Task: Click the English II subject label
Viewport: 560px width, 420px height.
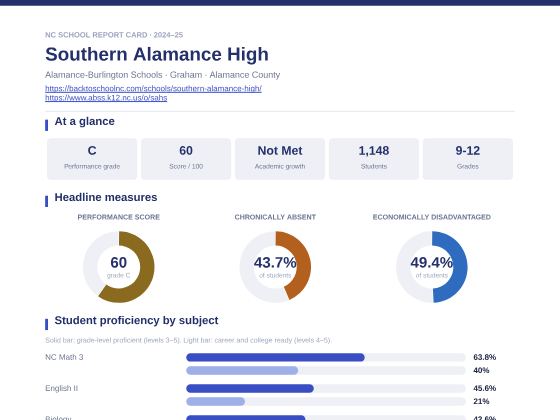Action: pos(61,388)
